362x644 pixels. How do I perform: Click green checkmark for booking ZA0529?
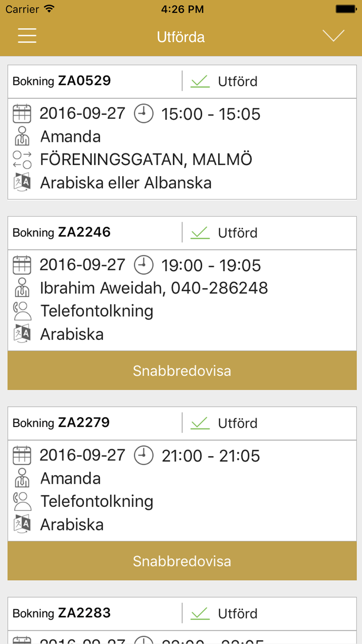click(200, 81)
